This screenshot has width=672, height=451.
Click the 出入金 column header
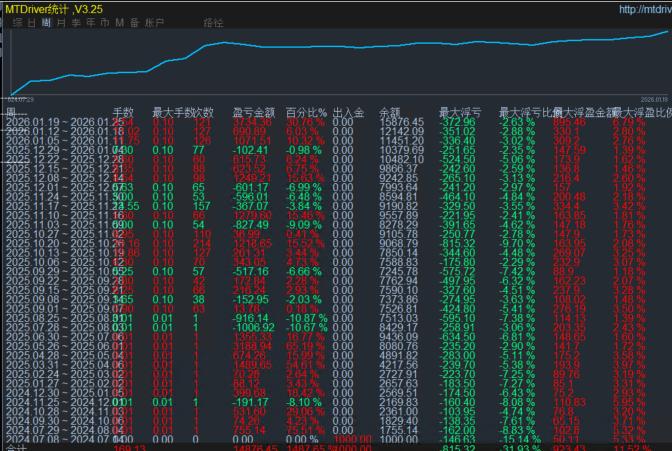click(x=348, y=113)
